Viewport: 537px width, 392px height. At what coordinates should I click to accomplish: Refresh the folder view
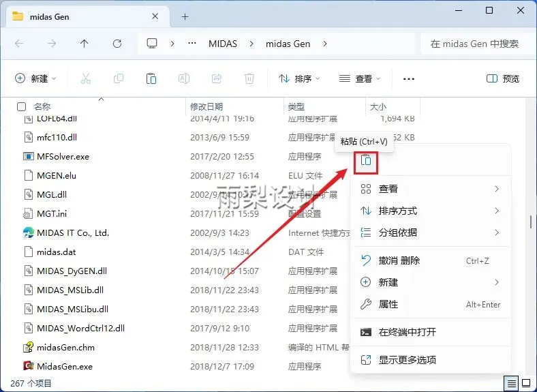point(117,44)
